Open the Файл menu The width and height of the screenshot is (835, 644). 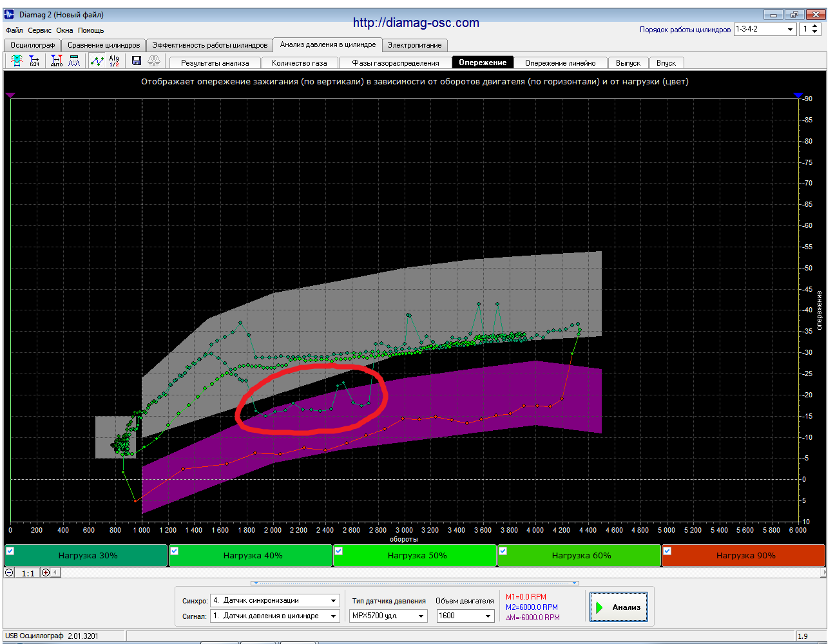14,30
